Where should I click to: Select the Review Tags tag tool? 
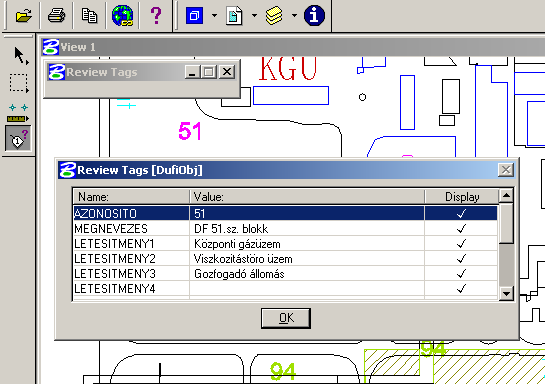click(18, 138)
